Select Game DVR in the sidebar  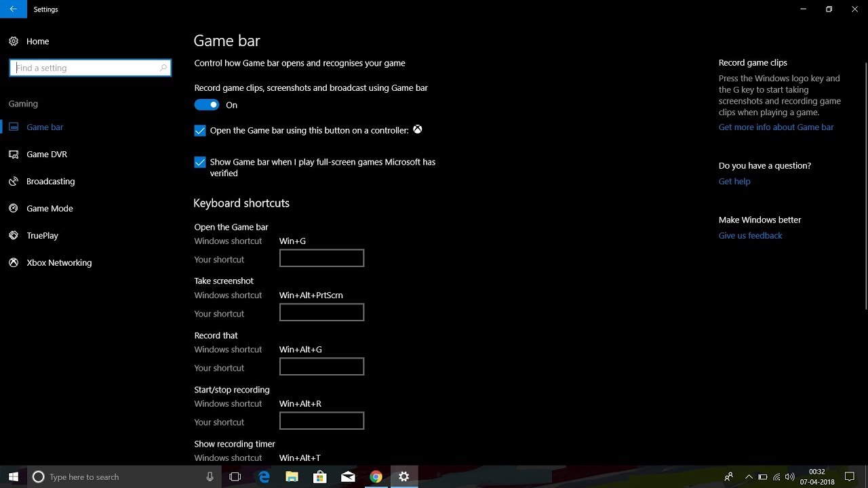[47, 154]
